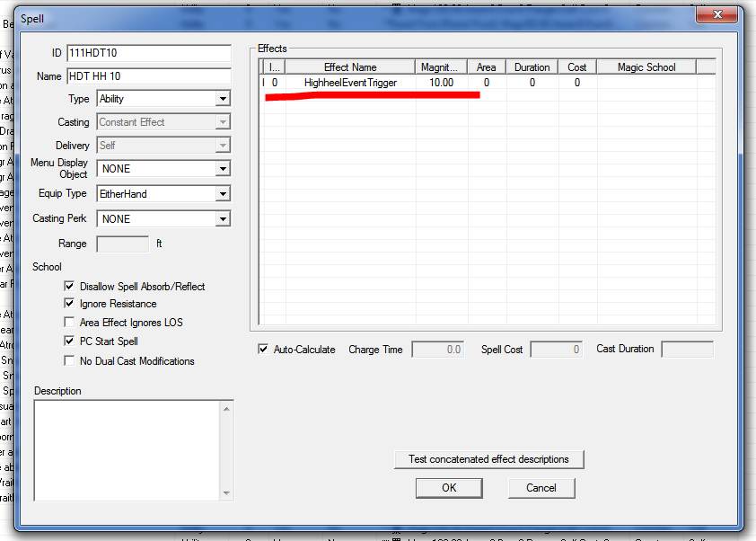756x541 pixels.
Task: Click the Duration column header
Action: click(x=532, y=67)
